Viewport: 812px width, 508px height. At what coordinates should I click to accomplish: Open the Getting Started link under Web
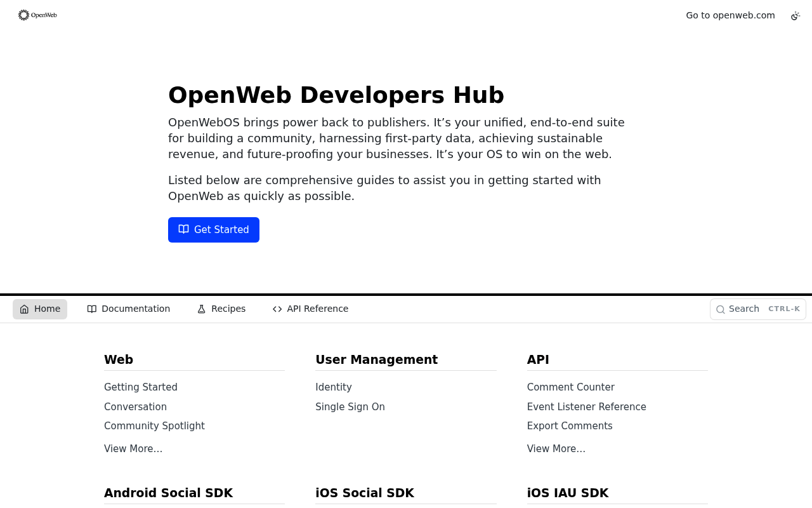[141, 387]
